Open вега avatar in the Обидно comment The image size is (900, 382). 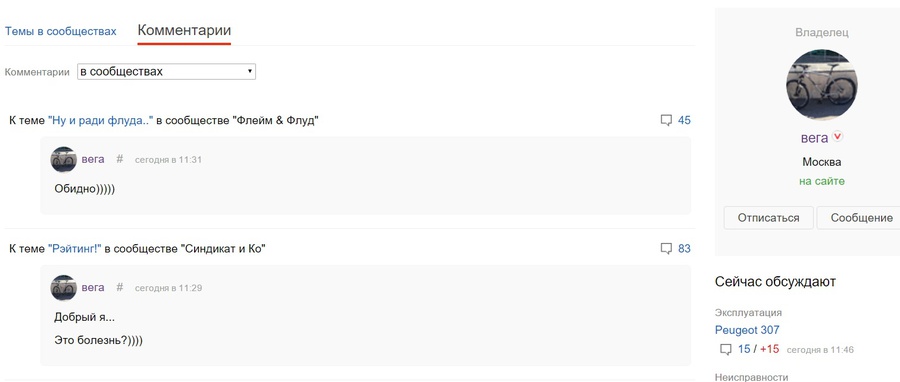point(64,159)
